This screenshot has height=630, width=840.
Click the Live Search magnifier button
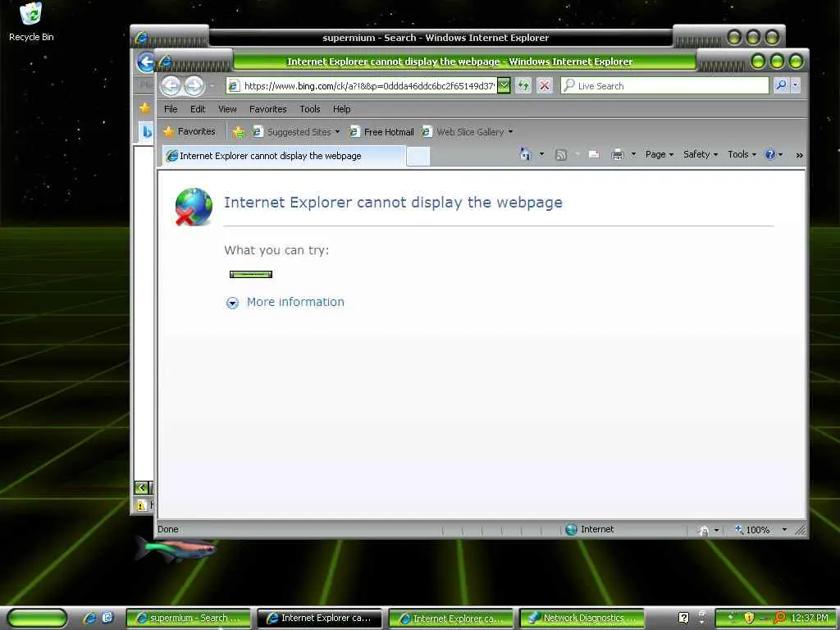tap(781, 85)
